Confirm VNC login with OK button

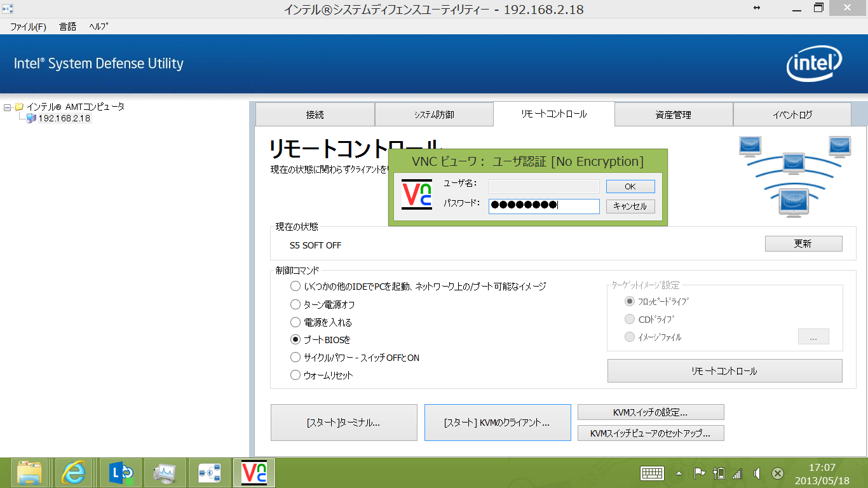630,186
